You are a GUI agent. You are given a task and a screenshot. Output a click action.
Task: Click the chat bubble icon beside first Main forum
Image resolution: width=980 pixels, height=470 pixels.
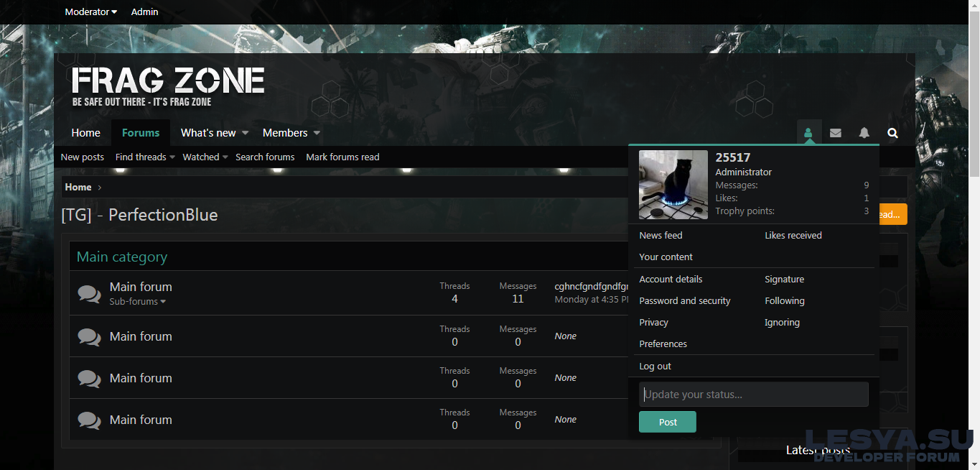[89, 293]
